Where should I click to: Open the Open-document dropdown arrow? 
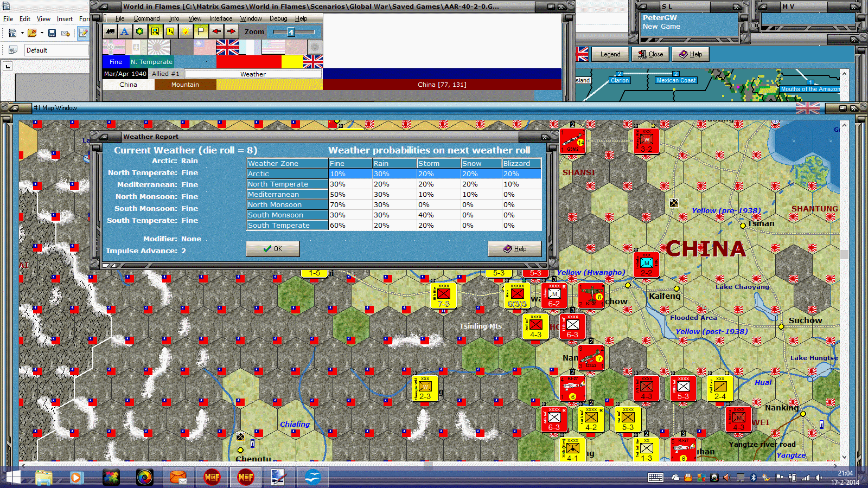click(x=42, y=33)
